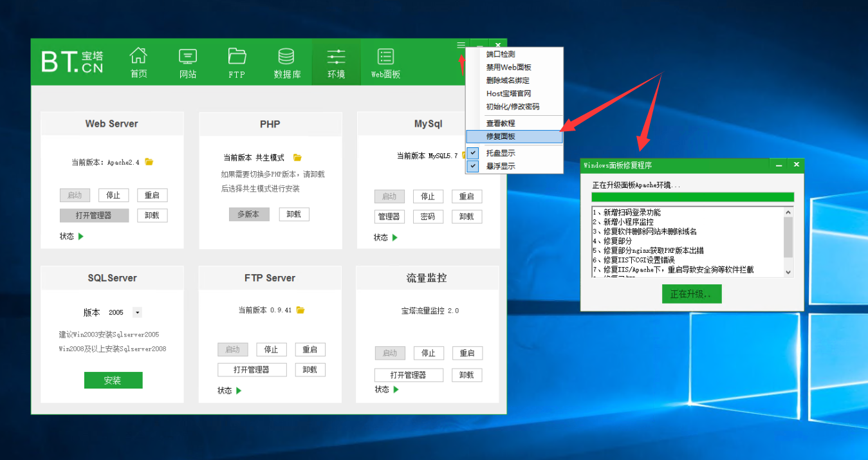Restart the Web Server with 重启
This screenshot has height=460, width=868.
point(152,195)
